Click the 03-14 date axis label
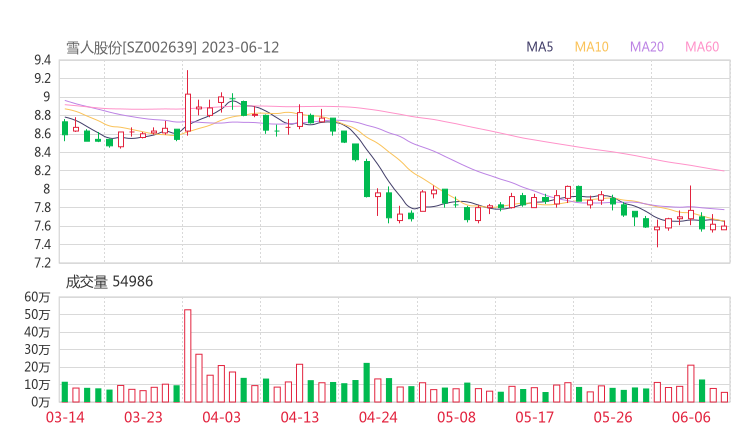740x440 pixels. pos(65,417)
